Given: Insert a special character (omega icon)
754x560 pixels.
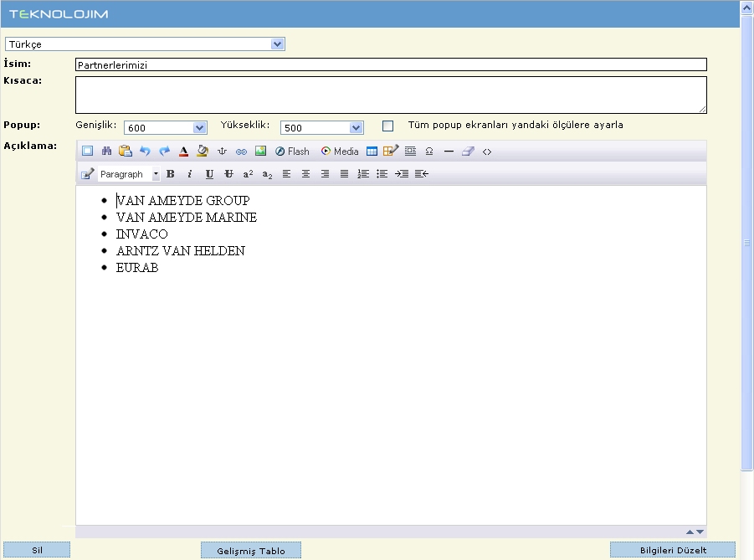Looking at the screenshot, I should [429, 151].
